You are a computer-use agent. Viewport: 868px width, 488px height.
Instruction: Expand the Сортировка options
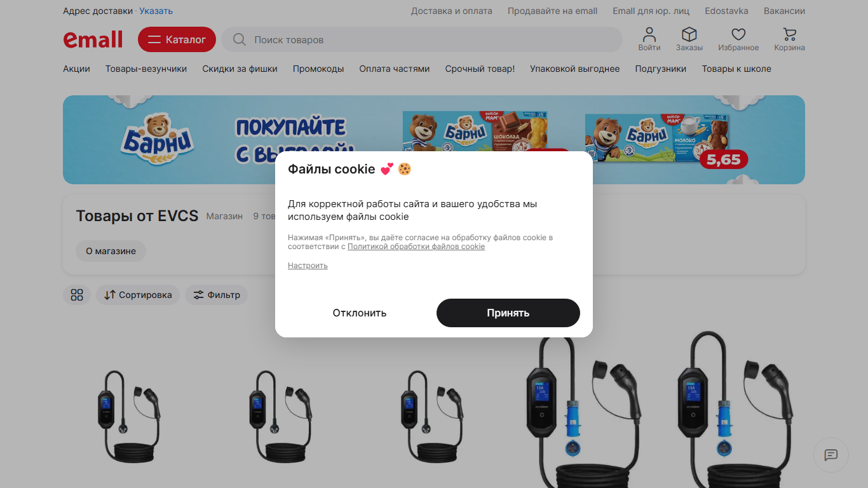[x=138, y=295]
